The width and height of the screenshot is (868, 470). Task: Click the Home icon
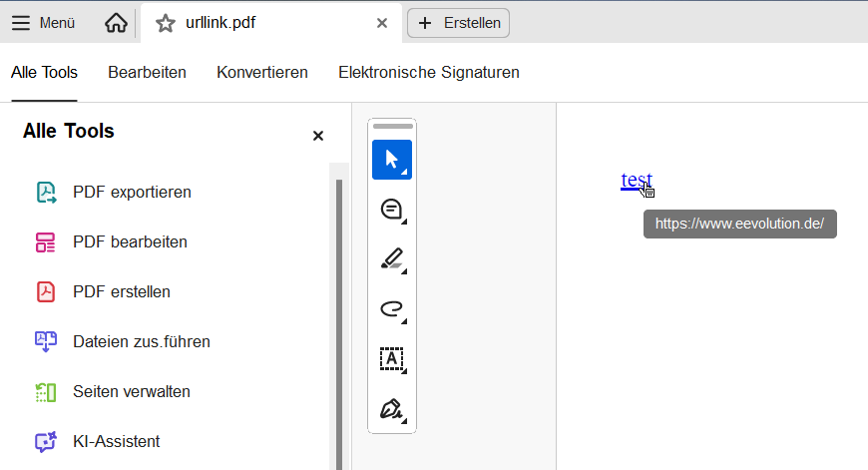point(116,23)
